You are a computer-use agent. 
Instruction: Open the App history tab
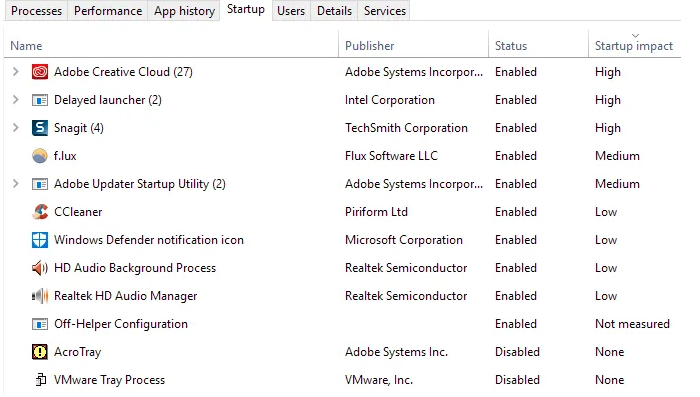tap(184, 11)
